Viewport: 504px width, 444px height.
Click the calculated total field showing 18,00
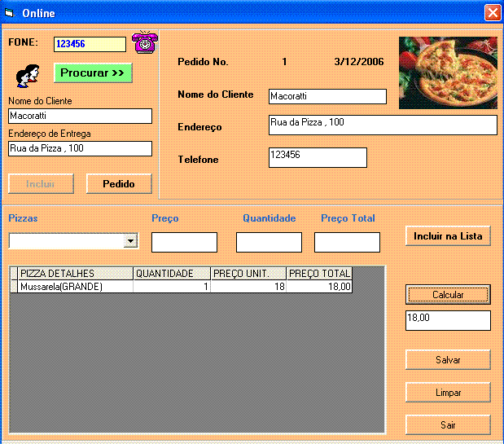[x=448, y=320]
